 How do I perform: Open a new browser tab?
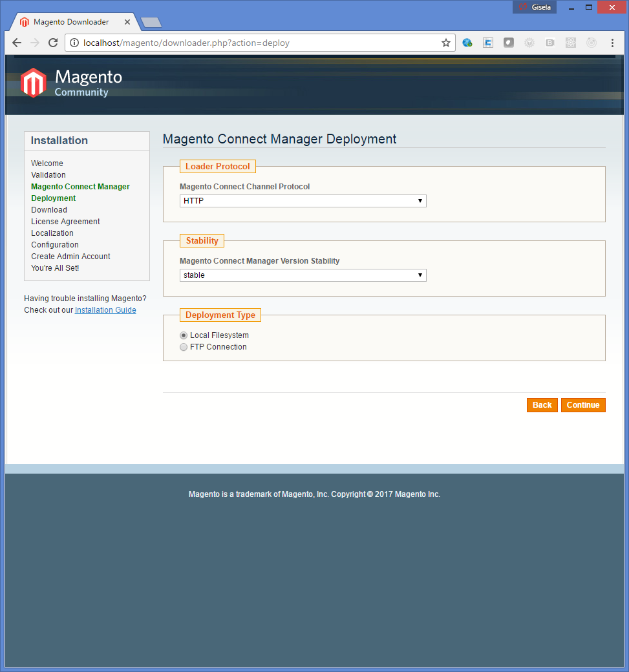(x=151, y=23)
